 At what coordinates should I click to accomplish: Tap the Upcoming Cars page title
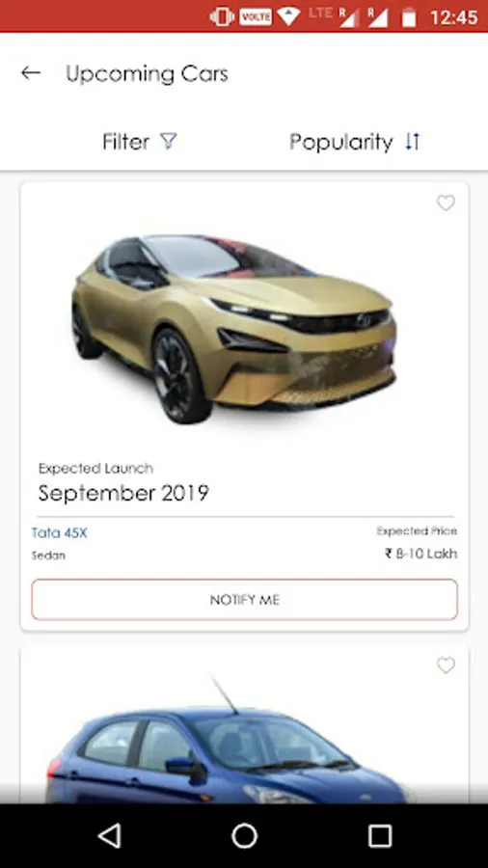(147, 73)
